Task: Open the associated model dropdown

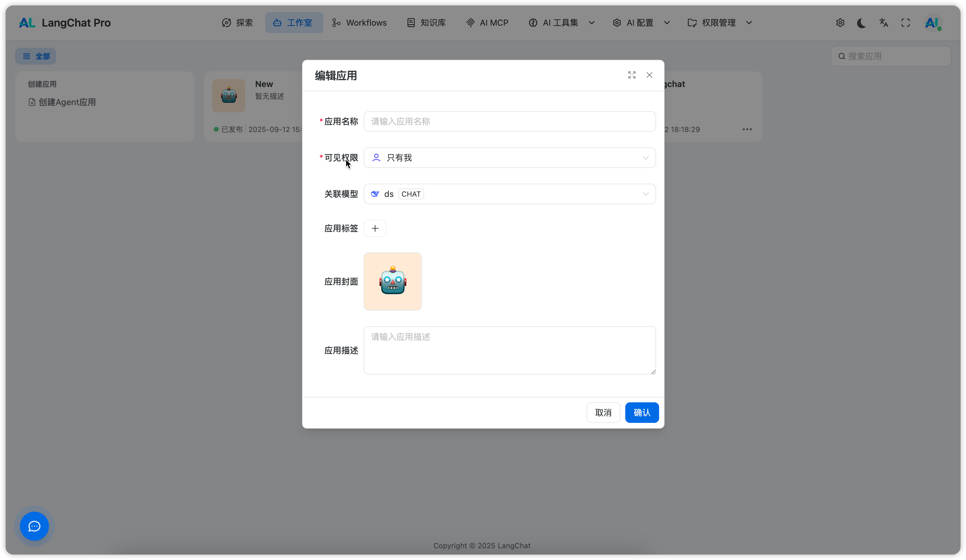Action: point(510,194)
